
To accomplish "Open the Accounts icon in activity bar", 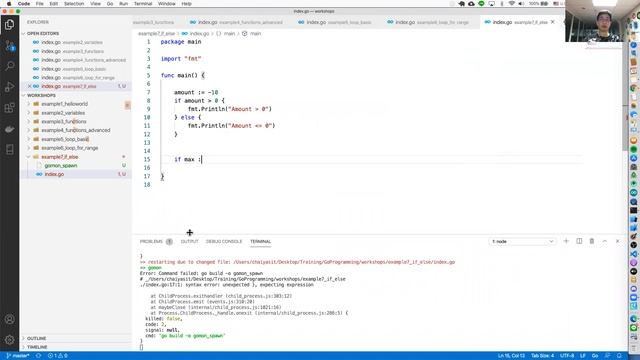I will pos(9,319).
